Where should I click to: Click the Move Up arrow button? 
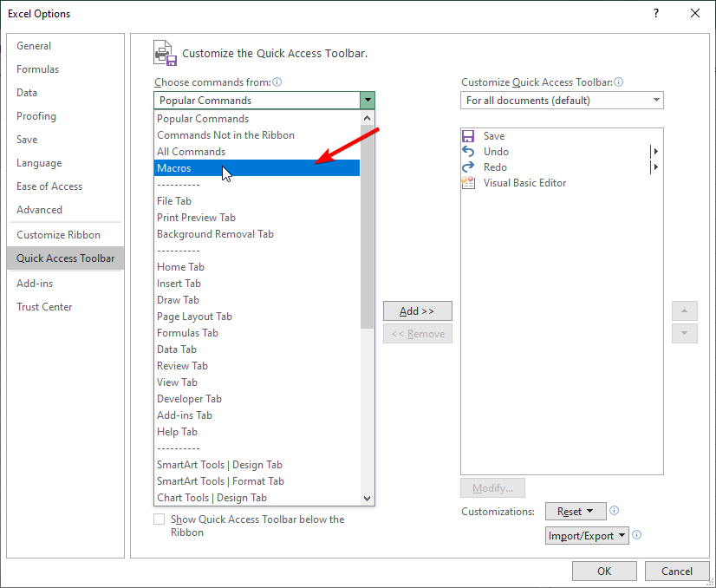[684, 310]
